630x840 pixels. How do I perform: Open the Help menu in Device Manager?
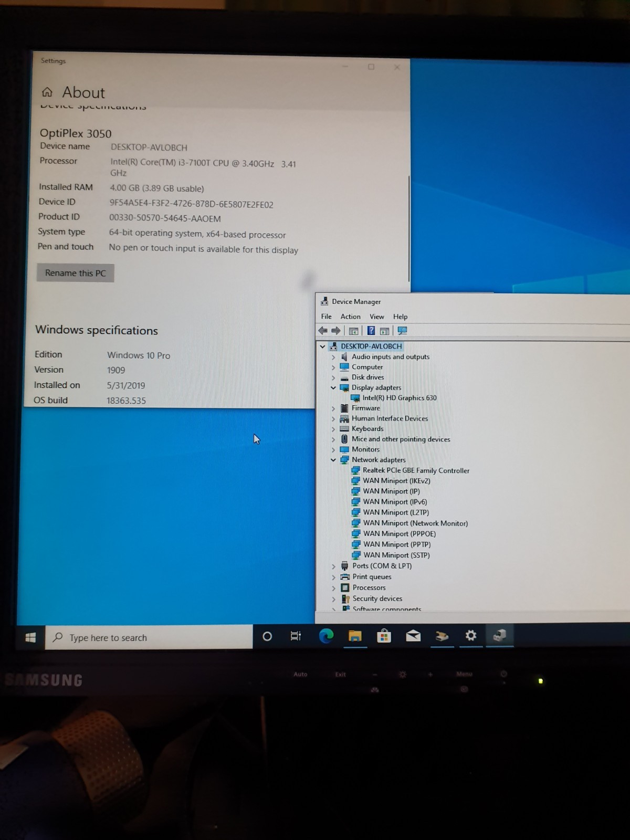401,317
